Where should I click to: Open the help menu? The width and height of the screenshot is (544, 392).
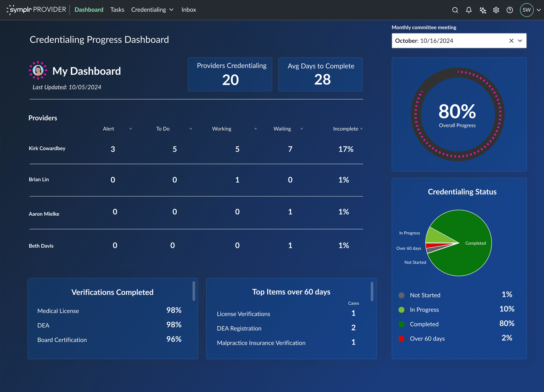click(510, 10)
